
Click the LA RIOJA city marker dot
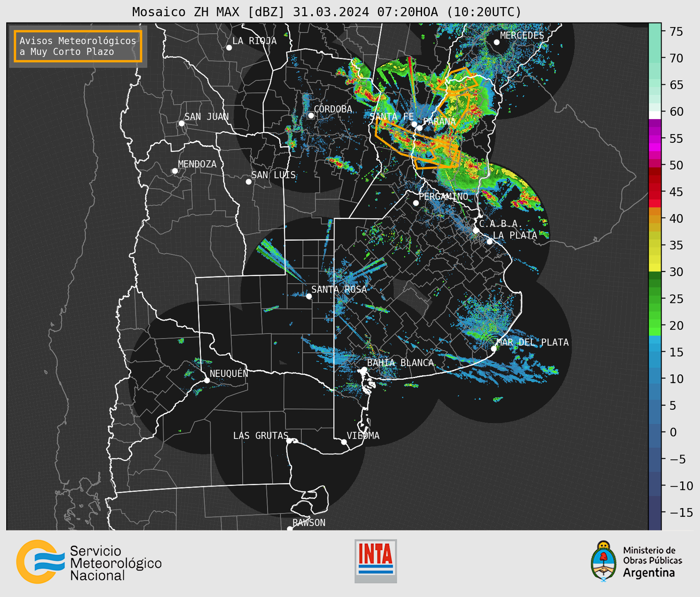pyautogui.click(x=229, y=48)
